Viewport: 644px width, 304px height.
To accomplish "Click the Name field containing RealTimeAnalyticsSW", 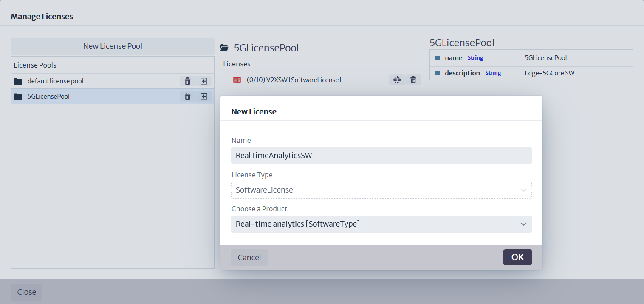I will pyautogui.click(x=381, y=156).
